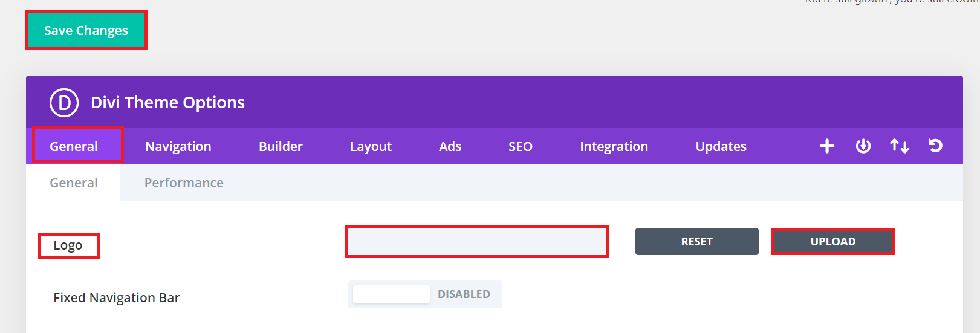Select the Ads tab
Screen dimensions: 980x333
click(x=450, y=146)
